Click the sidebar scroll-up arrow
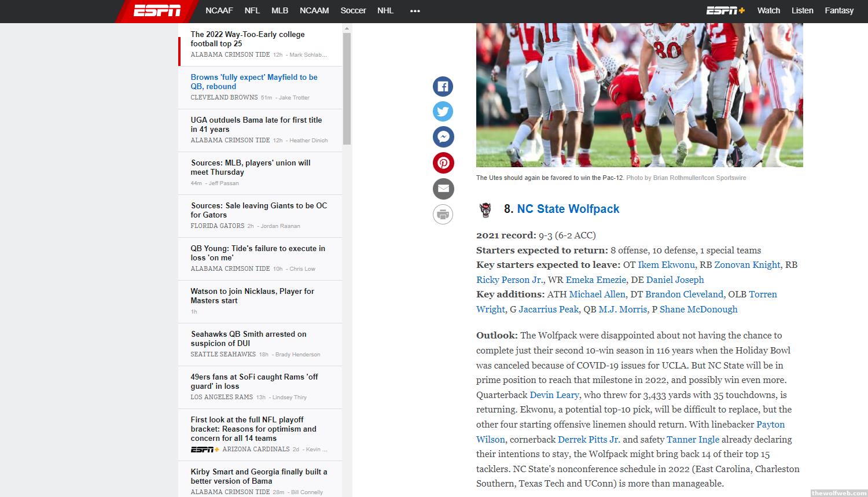Image resolution: width=868 pixels, height=497 pixels. coord(347,28)
